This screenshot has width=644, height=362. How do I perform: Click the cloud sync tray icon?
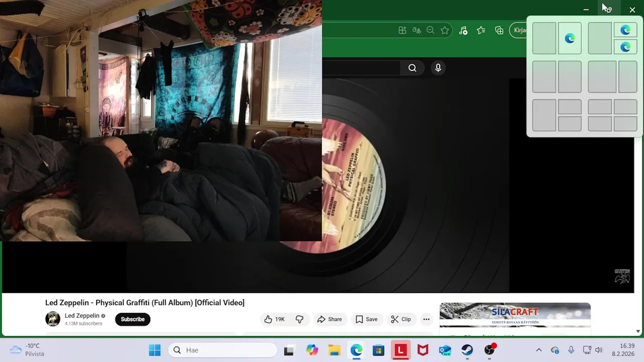coord(555,350)
